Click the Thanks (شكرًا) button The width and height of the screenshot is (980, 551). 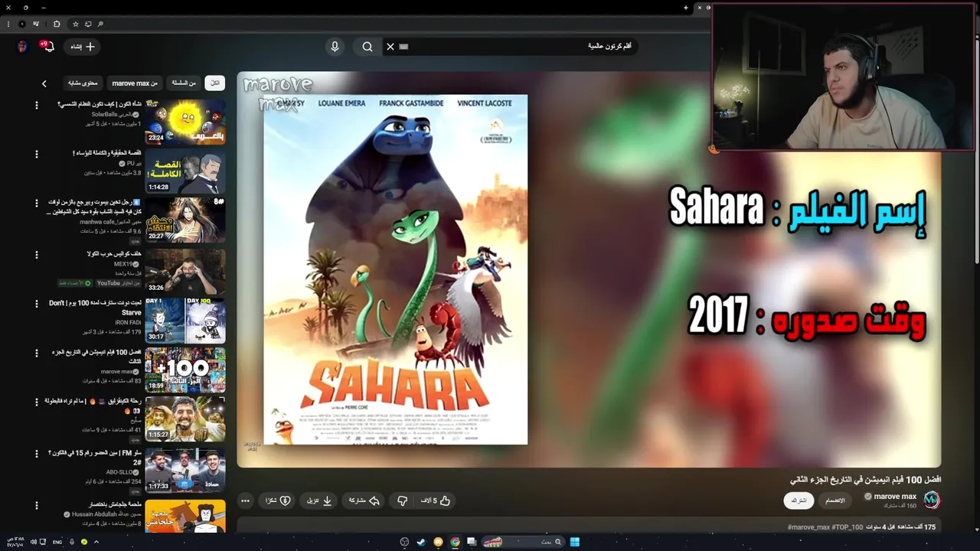(x=278, y=500)
